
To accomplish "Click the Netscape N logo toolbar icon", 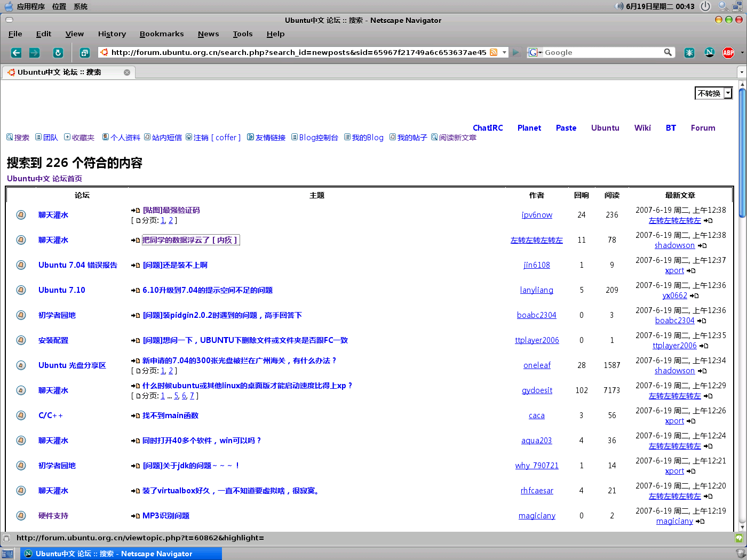I will [709, 52].
